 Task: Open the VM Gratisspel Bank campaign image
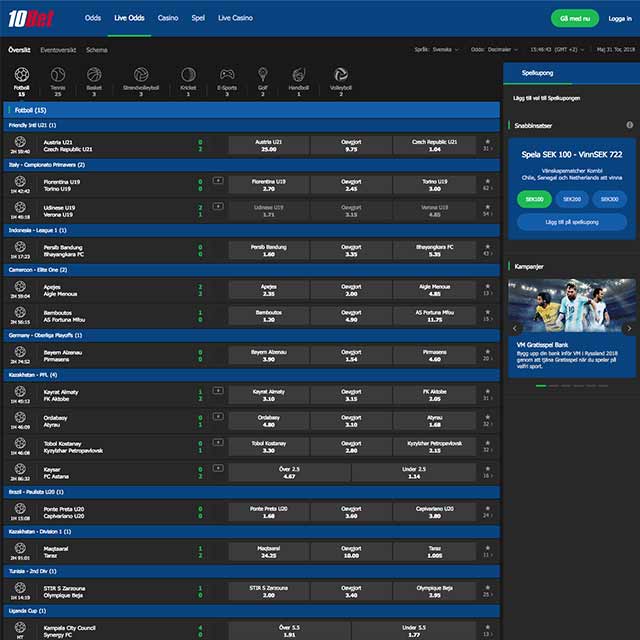[572, 305]
